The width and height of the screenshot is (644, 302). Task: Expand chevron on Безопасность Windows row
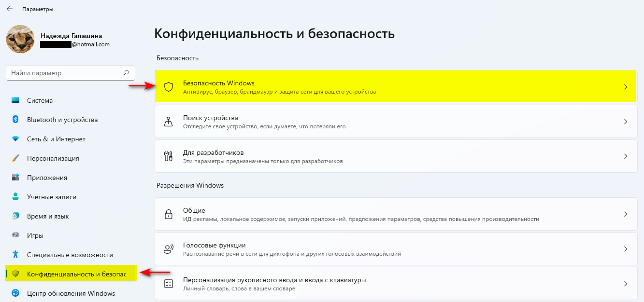(x=625, y=87)
